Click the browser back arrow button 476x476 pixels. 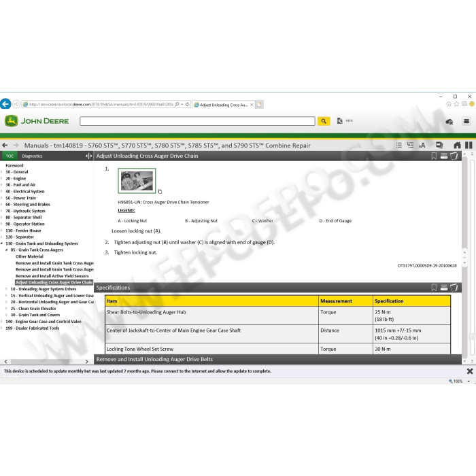(x=5, y=104)
